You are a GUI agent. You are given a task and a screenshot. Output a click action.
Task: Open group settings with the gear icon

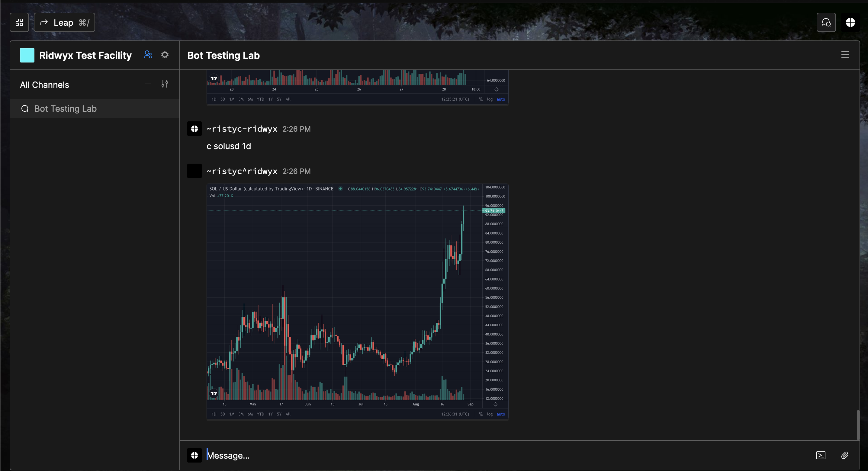165,55
